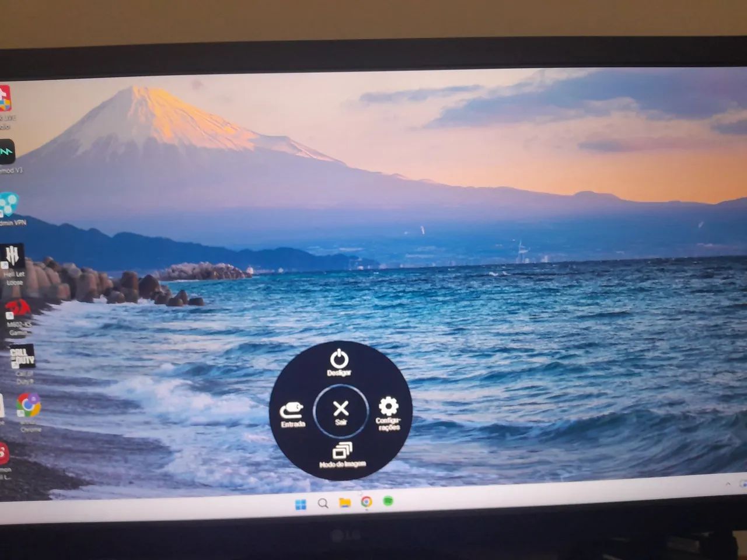Click the taskbar Search icon
747x560 pixels.
click(323, 503)
